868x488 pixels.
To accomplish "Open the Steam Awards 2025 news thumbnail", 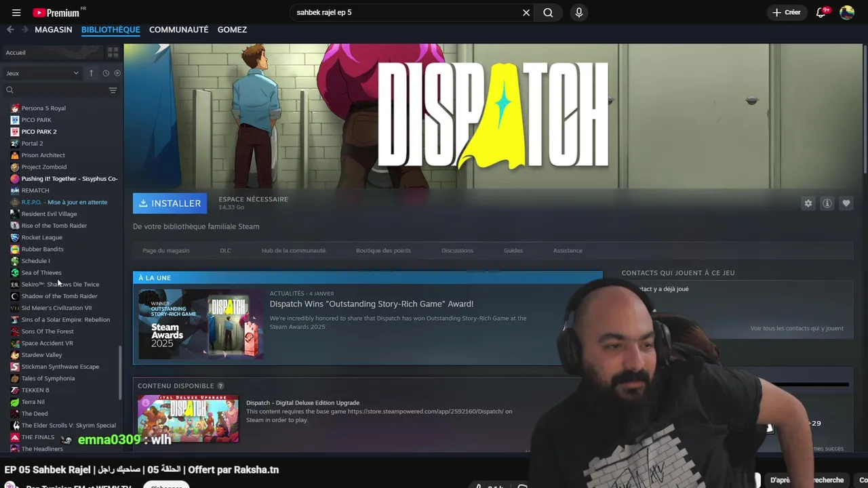I will pos(201,324).
